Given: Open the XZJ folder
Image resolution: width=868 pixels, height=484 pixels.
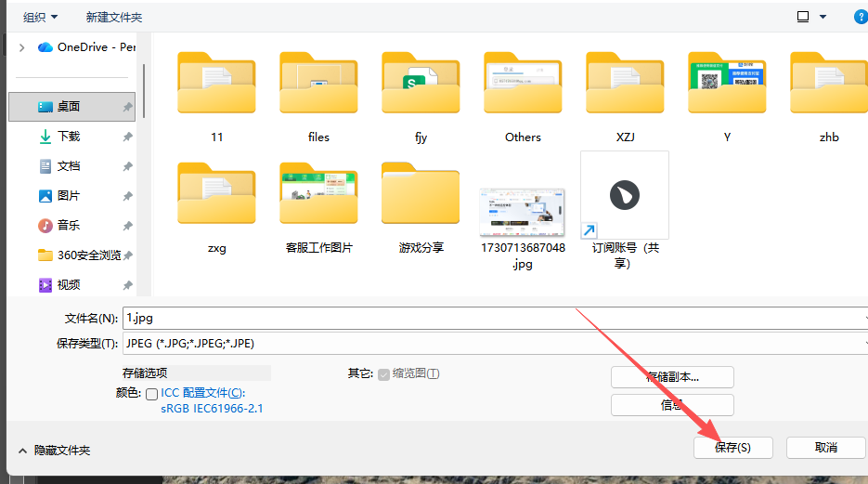Looking at the screenshot, I should (625, 83).
